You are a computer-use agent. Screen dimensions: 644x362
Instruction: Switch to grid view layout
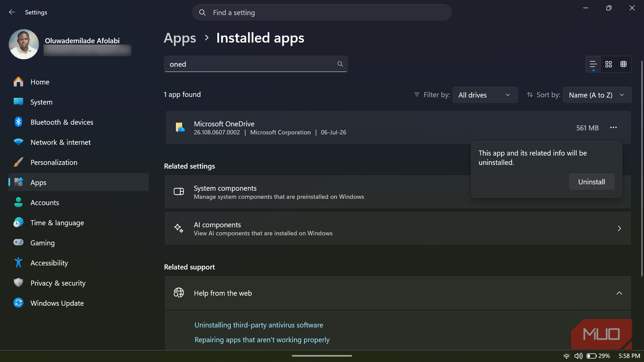pyautogui.click(x=608, y=64)
